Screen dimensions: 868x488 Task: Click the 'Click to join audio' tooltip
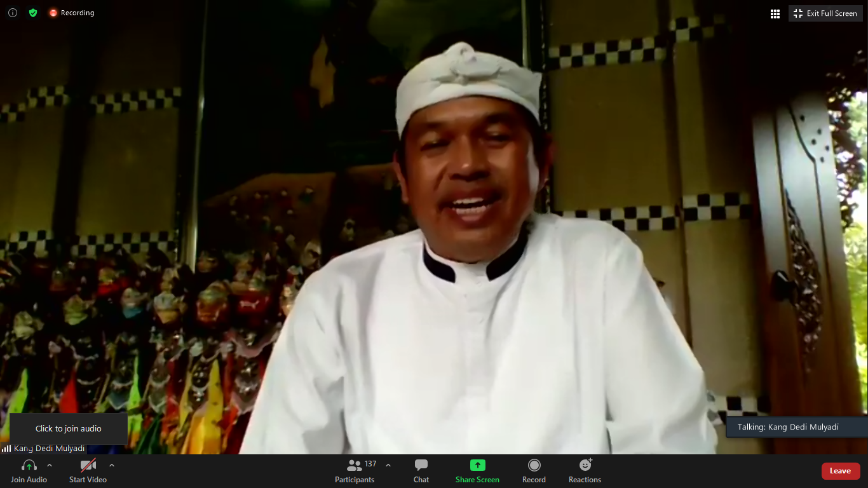pos(69,428)
